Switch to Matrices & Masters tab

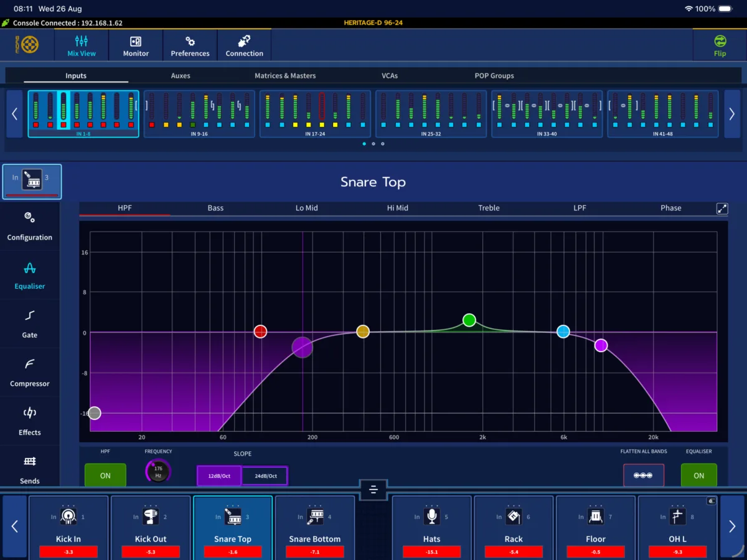(x=285, y=75)
